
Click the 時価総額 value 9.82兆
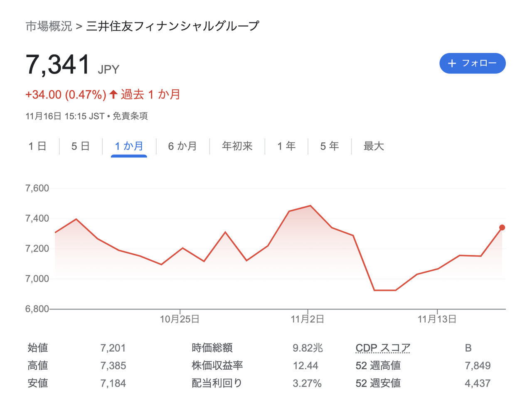click(x=308, y=348)
